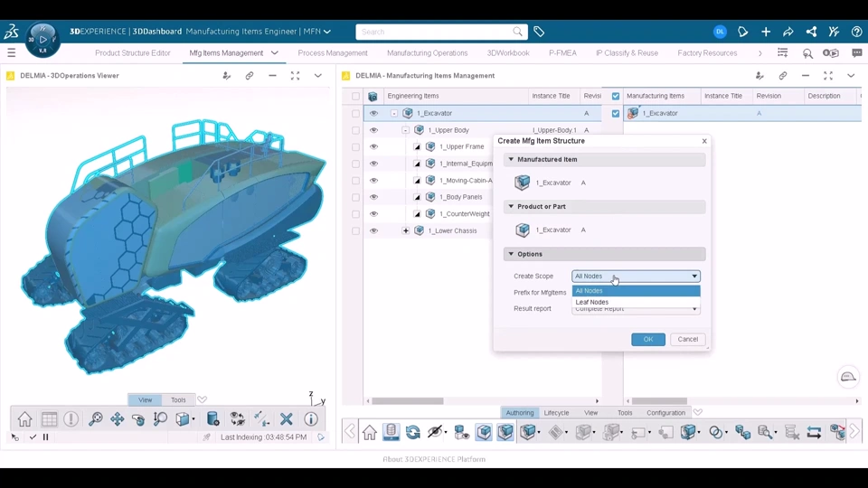Click the tag icon beside search
The height and width of the screenshot is (488, 868).
pyautogui.click(x=539, y=32)
